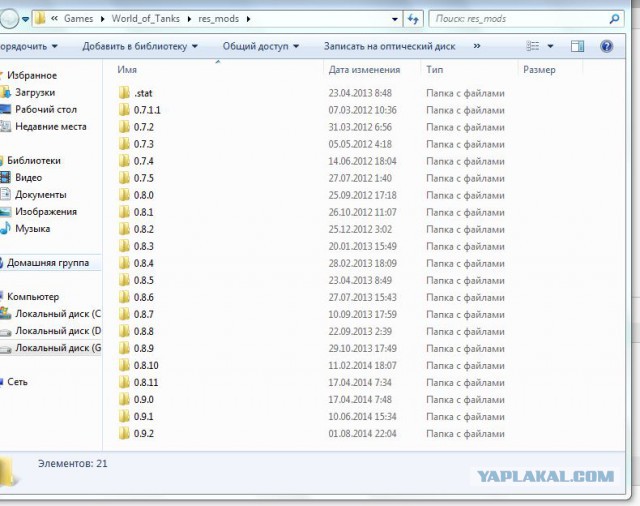Open Изображения library
Viewport: 640px width, 506px height.
point(46,211)
